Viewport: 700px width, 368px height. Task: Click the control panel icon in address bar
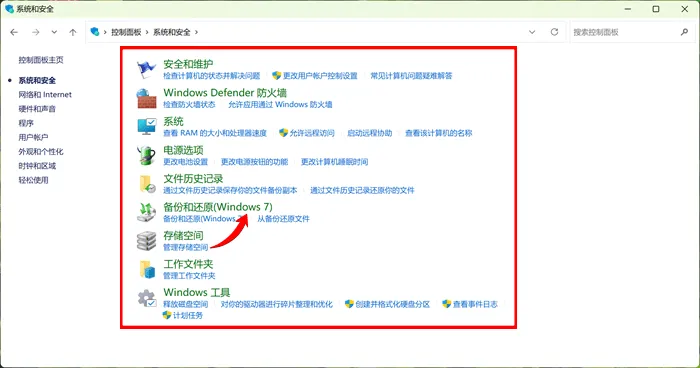point(95,32)
